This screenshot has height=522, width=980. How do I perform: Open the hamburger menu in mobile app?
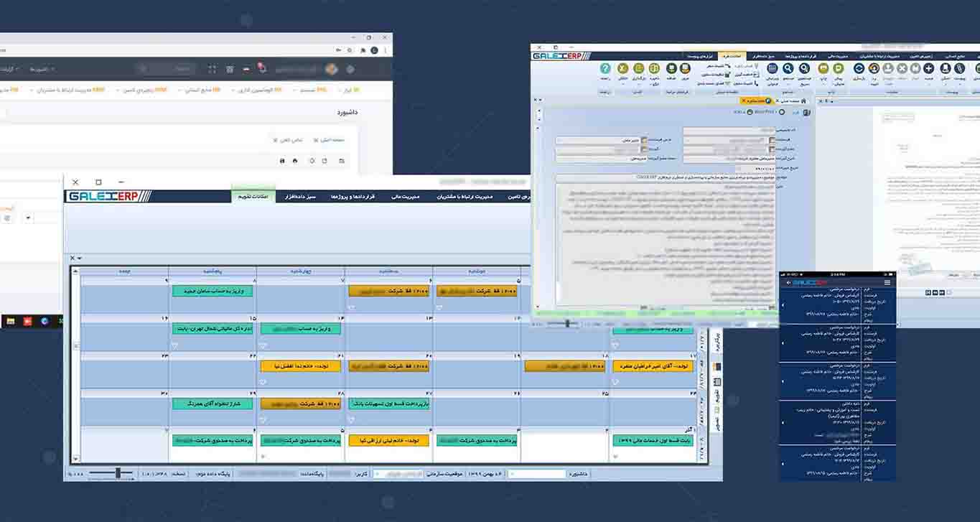(887, 283)
